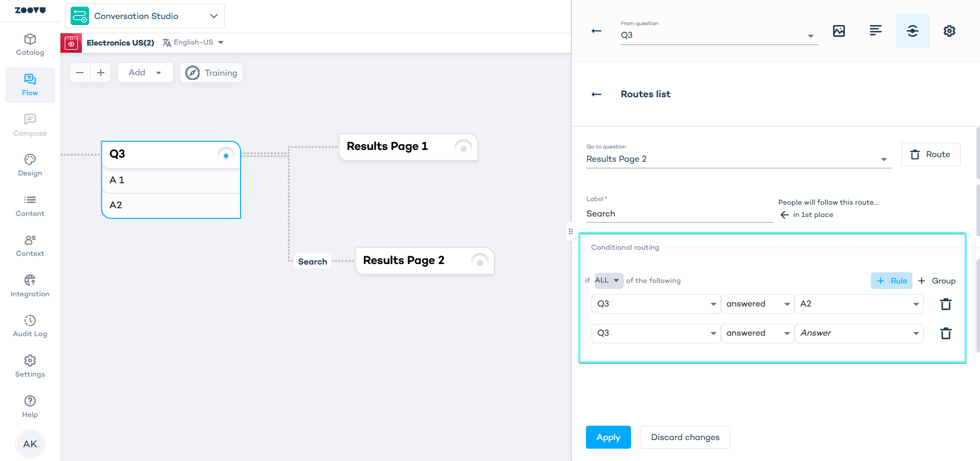980x461 pixels.
Task: Open the image settings icon in panel header
Action: (839, 31)
